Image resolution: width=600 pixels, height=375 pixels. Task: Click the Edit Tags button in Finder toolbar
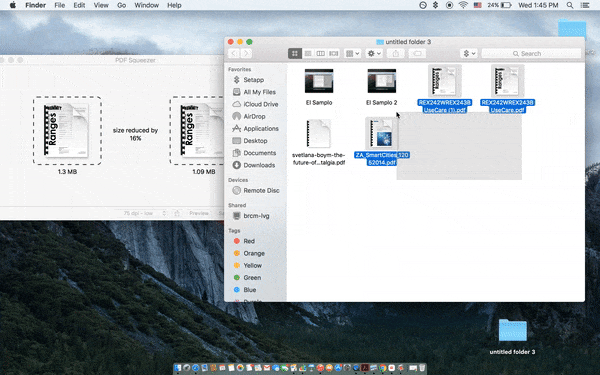(x=417, y=54)
